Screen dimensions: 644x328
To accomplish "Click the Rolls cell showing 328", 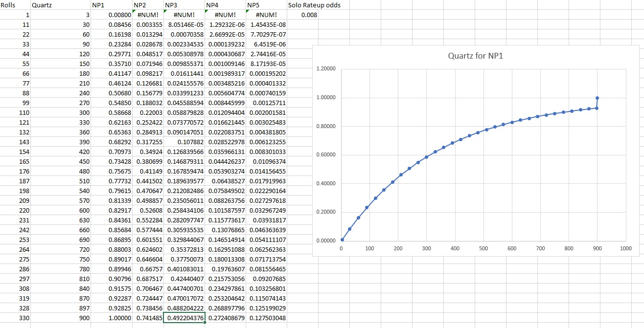I will click(x=15, y=308).
